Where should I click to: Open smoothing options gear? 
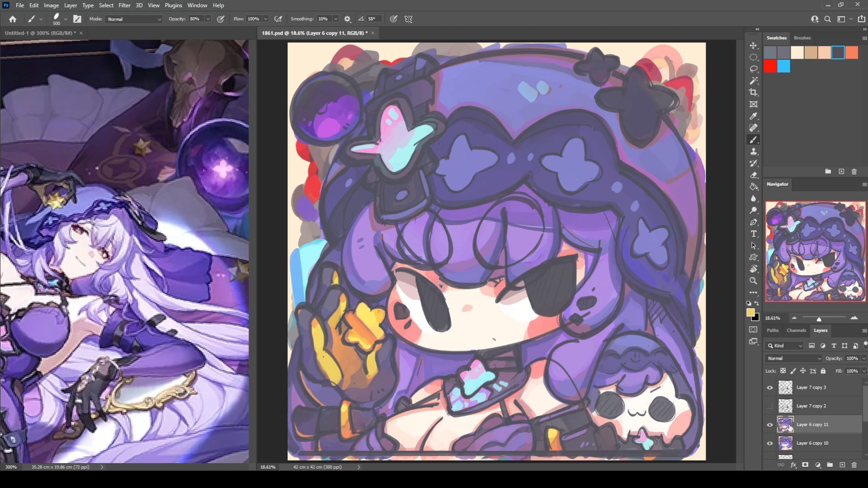pyautogui.click(x=347, y=19)
